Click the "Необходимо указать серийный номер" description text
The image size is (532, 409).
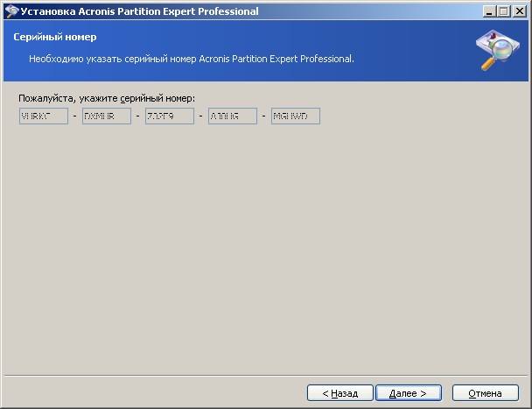click(191, 59)
